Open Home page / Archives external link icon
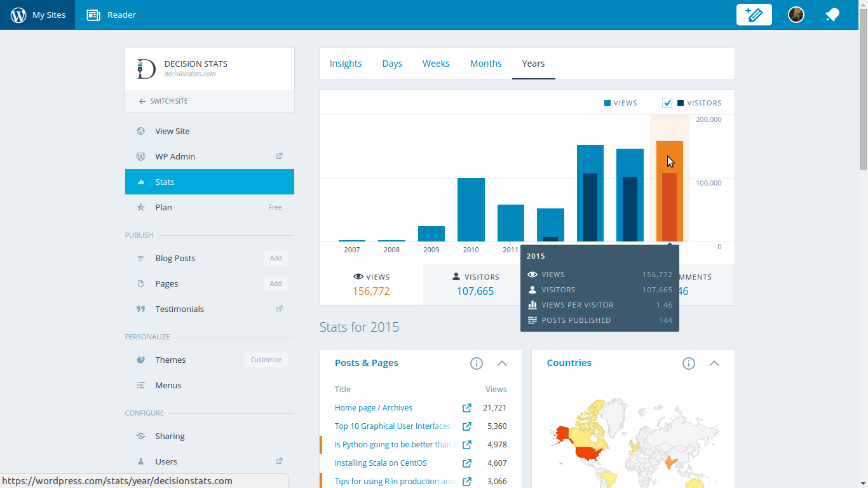Screen dimensions: 868x488 pos(467,408)
